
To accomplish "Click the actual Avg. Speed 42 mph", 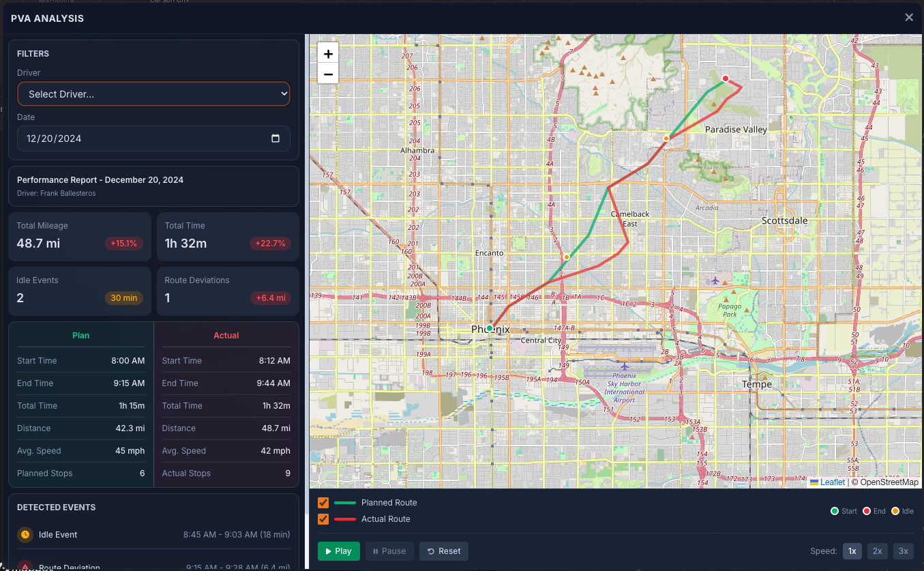I will 275,451.
